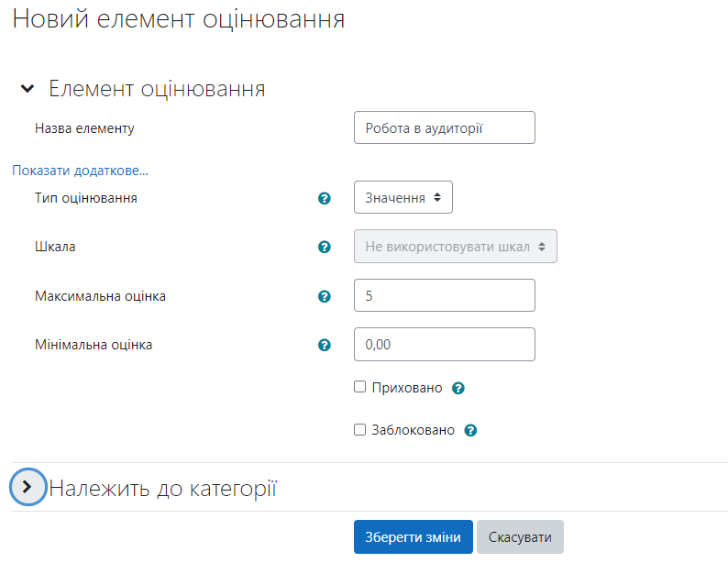The width and height of the screenshot is (728, 574).
Task: Enable the Приховано checkbox
Action: point(359,387)
